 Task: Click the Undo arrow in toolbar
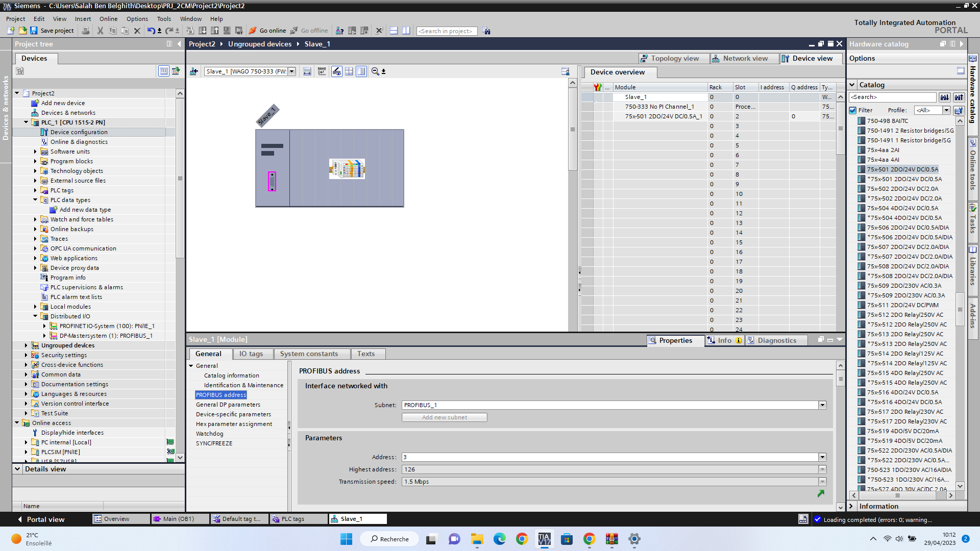click(x=151, y=31)
